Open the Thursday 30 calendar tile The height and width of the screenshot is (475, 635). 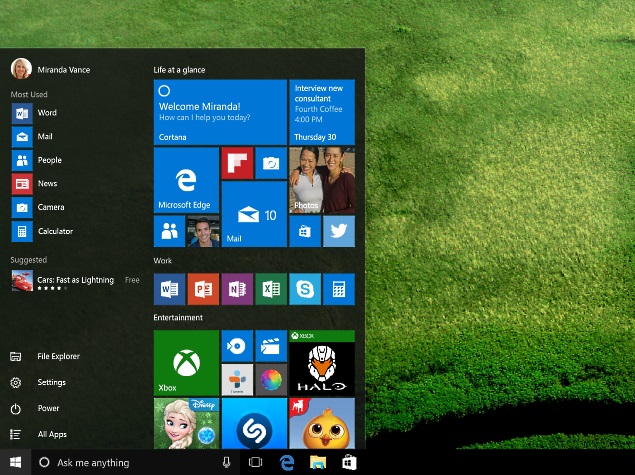click(x=322, y=112)
